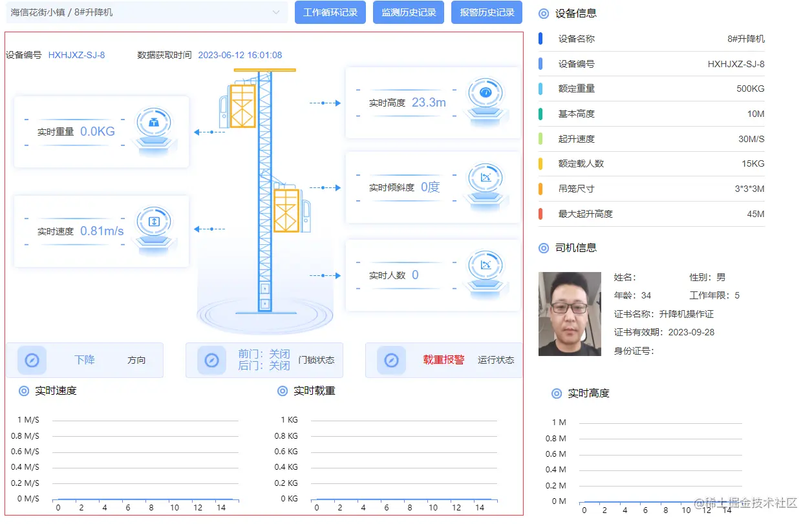Open the 报警历史记录 alarm history
The height and width of the screenshot is (524, 812).
pyautogui.click(x=486, y=12)
